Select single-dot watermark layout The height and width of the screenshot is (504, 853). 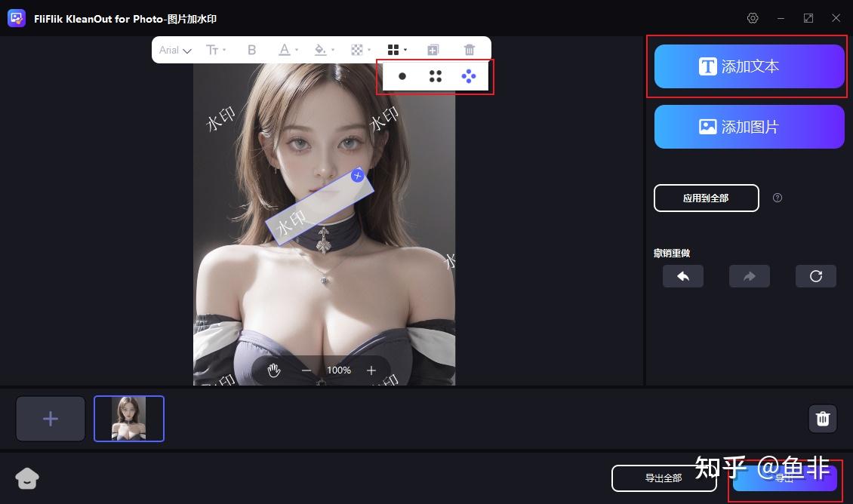pyautogui.click(x=402, y=76)
